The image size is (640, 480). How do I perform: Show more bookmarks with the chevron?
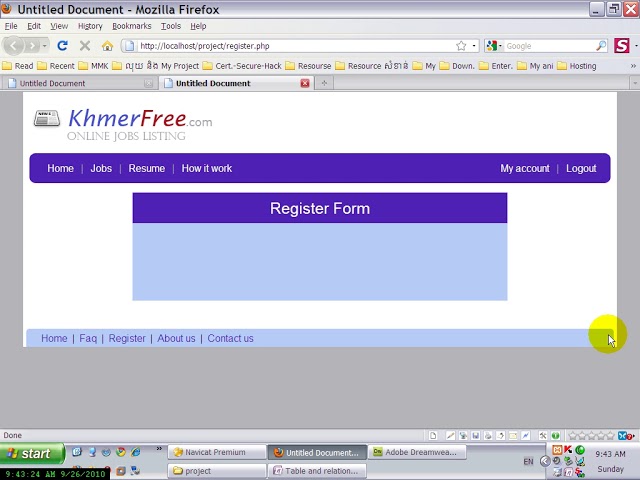[x=633, y=66]
